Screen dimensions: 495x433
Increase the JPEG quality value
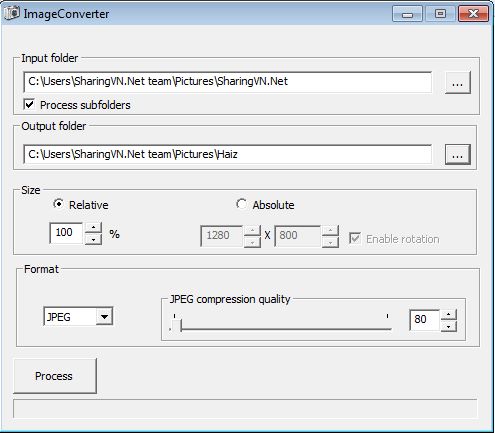point(449,315)
